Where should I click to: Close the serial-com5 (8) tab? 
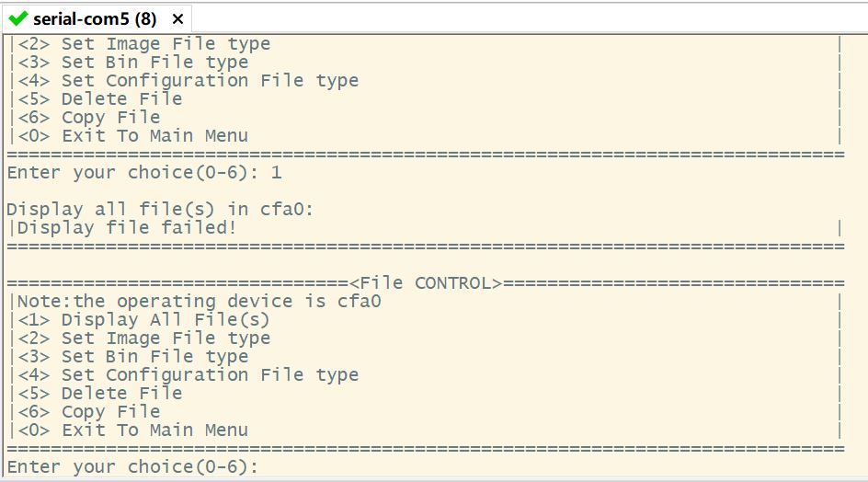pyautogui.click(x=177, y=18)
